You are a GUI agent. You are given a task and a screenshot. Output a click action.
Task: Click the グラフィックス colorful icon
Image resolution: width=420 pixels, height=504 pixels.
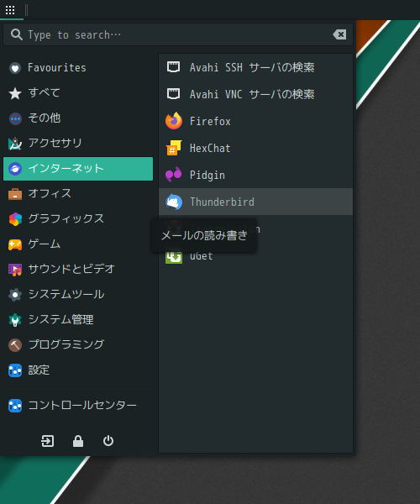point(15,219)
